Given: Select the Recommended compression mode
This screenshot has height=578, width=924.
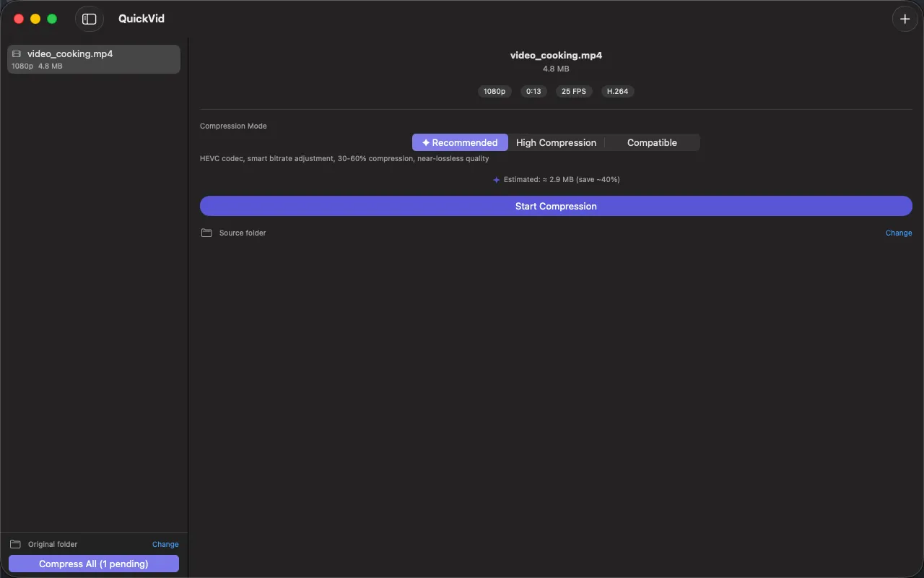Looking at the screenshot, I should pyautogui.click(x=460, y=142).
